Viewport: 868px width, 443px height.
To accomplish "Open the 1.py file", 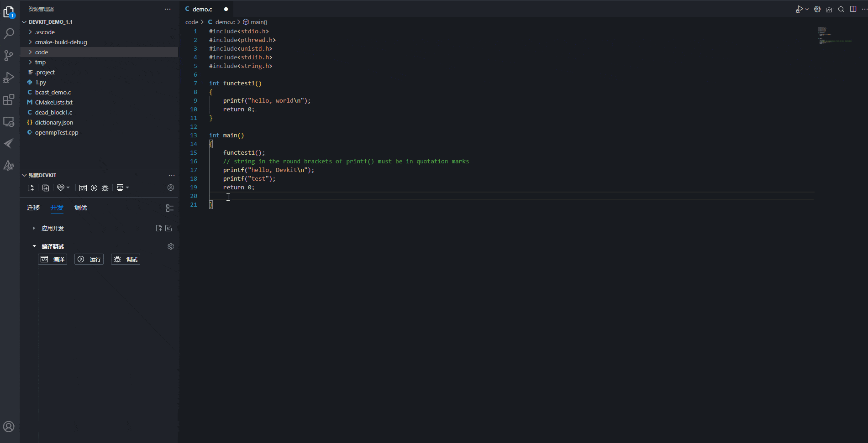I will pos(99,82).
